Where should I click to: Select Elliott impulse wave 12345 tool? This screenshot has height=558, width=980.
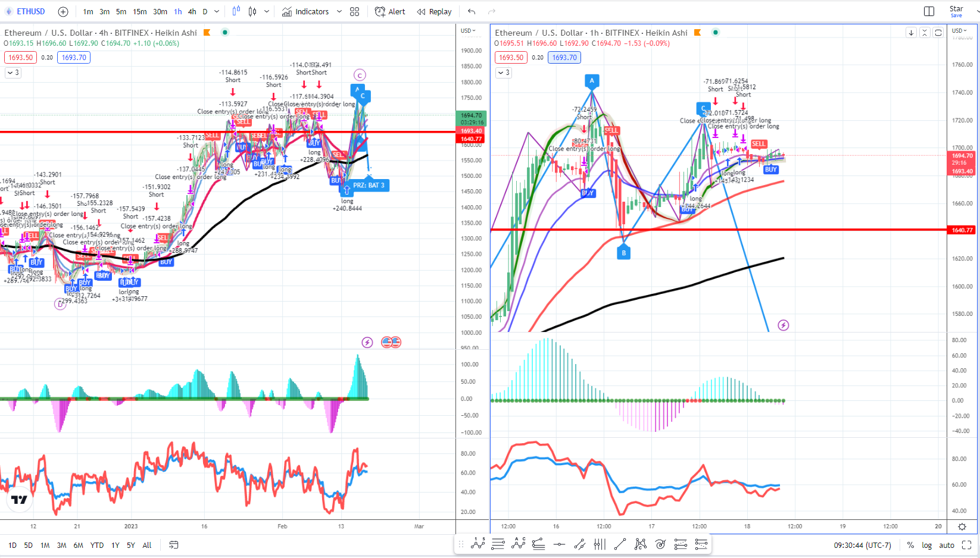coord(478,544)
